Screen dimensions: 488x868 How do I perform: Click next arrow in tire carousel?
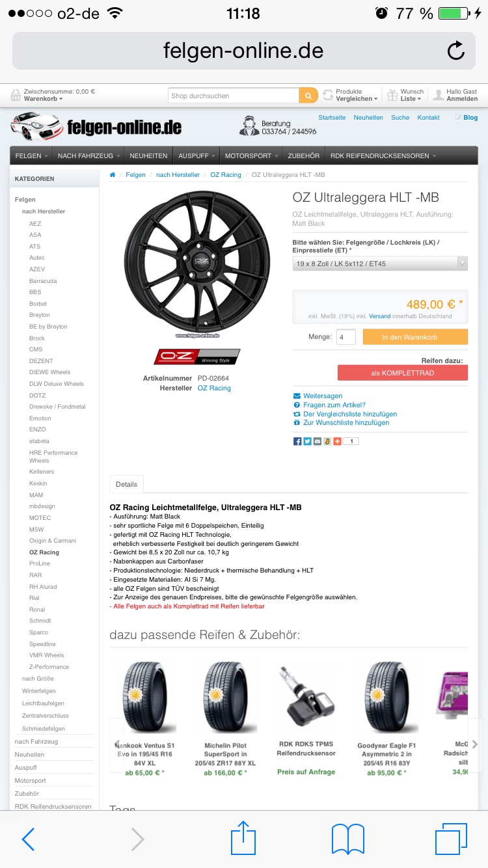click(475, 744)
